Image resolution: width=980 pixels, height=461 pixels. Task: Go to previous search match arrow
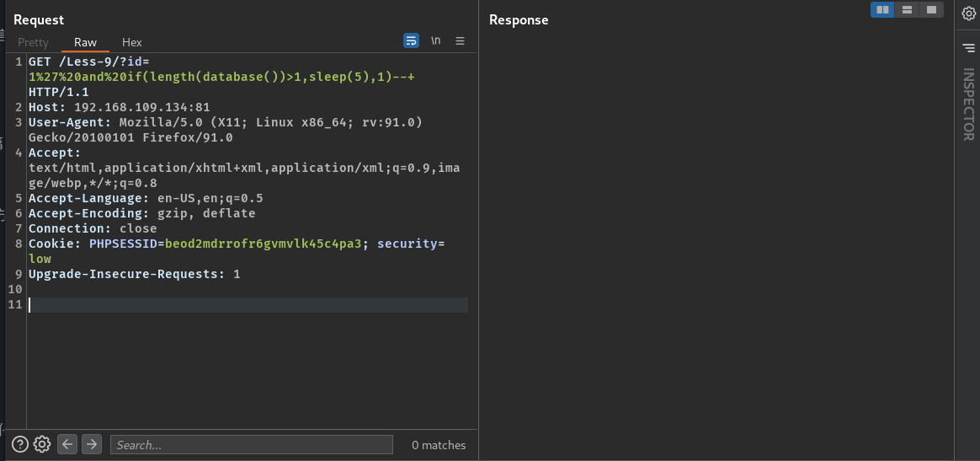[x=67, y=444]
